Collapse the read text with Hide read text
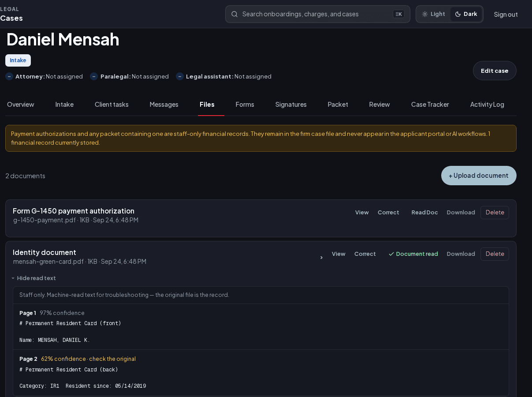 (x=33, y=278)
